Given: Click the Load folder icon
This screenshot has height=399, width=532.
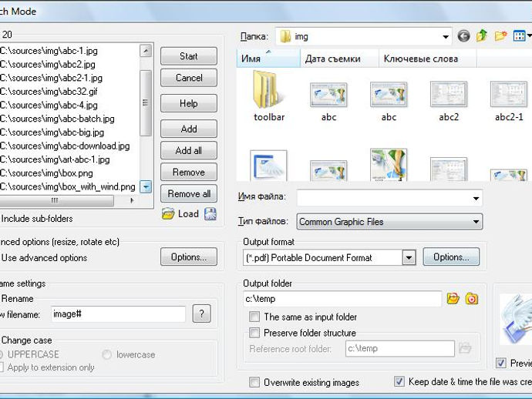Looking at the screenshot, I should tap(168, 213).
